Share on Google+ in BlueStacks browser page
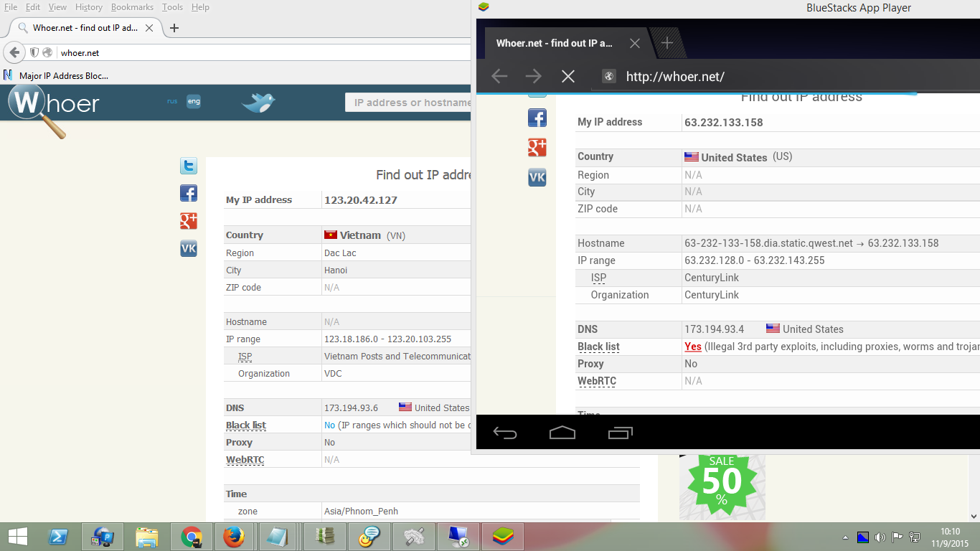This screenshot has height=551, width=980. (x=537, y=148)
